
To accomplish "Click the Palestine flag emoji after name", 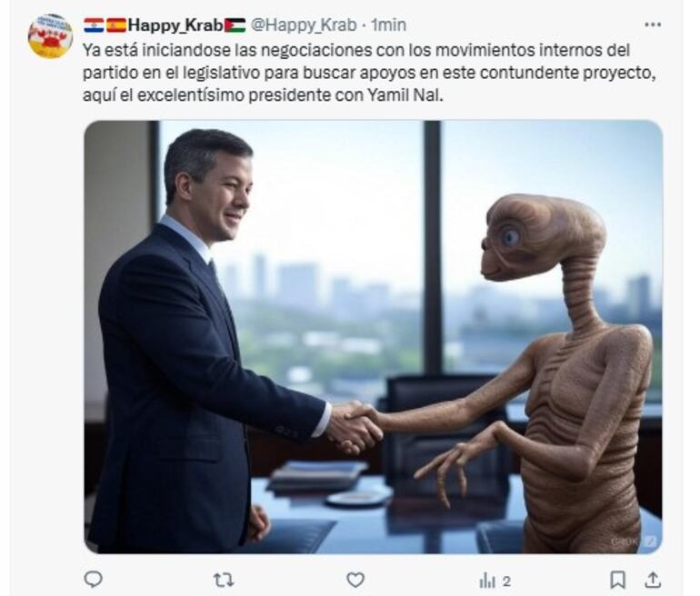I will 235,25.
